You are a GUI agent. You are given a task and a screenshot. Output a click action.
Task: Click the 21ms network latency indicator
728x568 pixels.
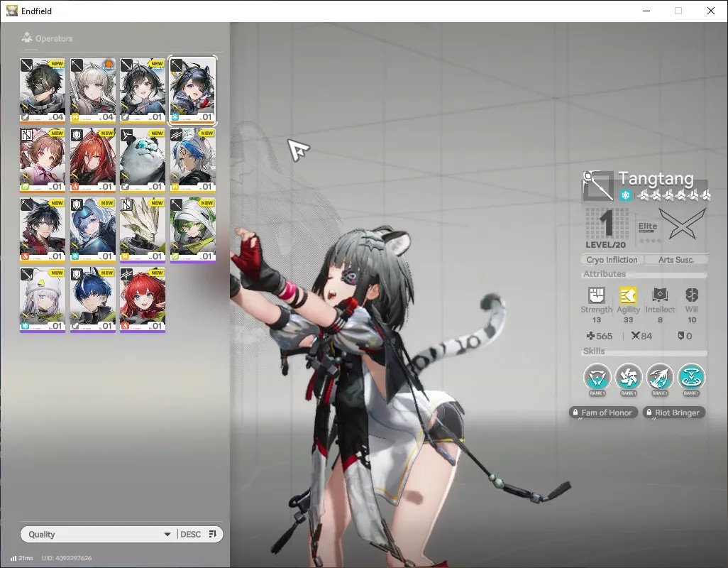click(22, 558)
